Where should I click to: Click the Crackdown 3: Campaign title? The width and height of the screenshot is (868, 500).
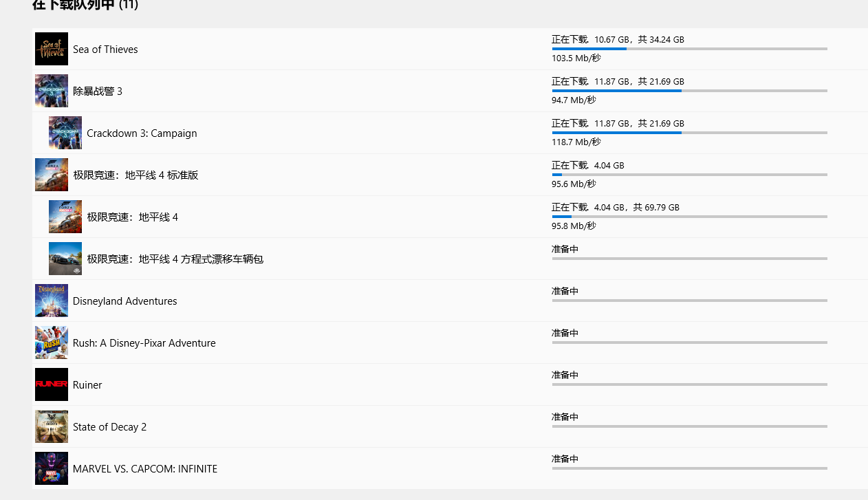142,133
